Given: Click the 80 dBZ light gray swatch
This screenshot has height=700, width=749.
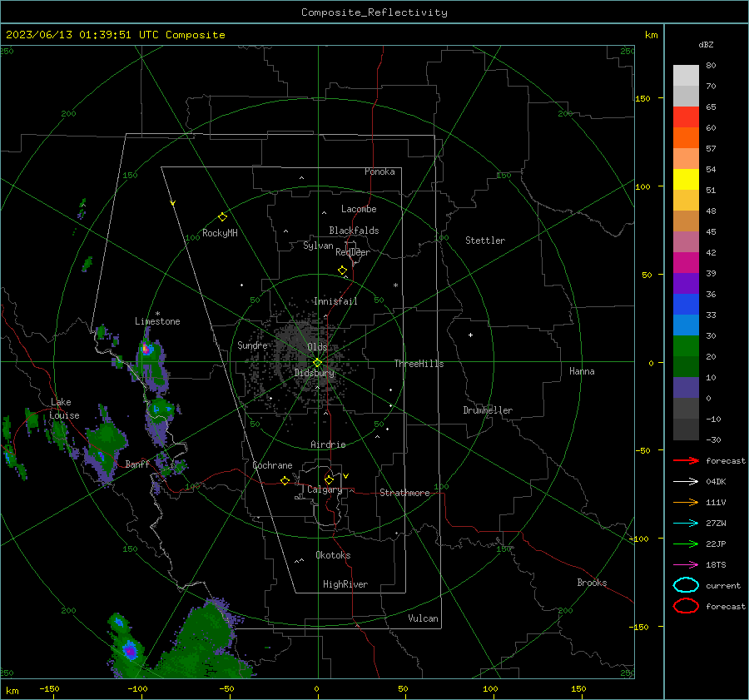Looking at the screenshot, I should (x=686, y=75).
